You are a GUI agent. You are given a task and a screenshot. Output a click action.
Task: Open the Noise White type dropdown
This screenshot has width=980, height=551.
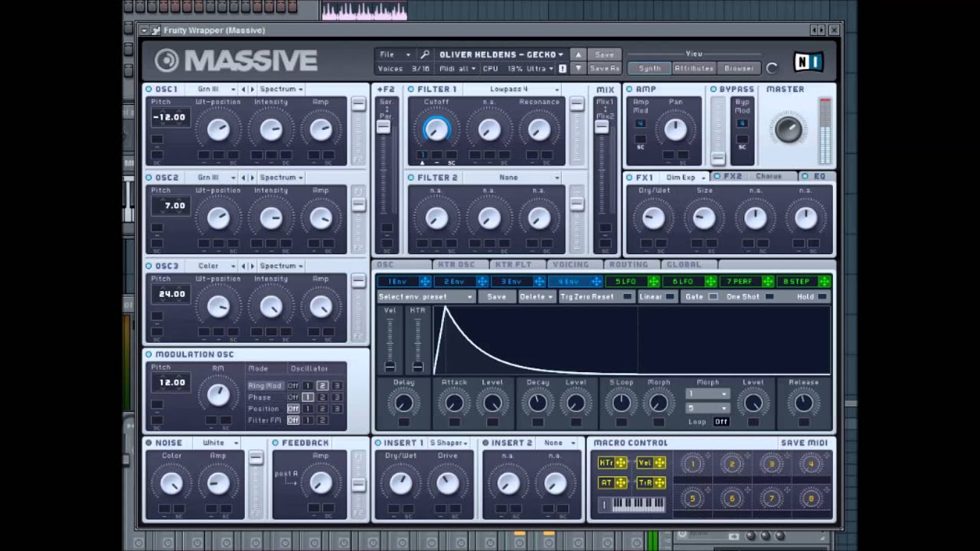(x=217, y=443)
